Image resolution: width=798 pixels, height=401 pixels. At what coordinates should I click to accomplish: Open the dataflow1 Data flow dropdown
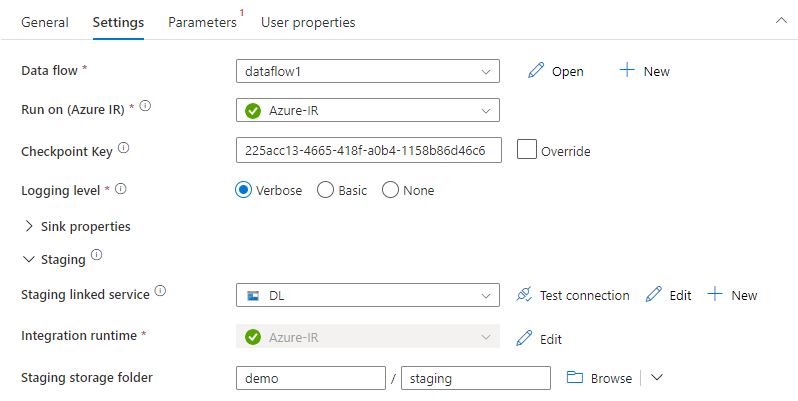(368, 71)
